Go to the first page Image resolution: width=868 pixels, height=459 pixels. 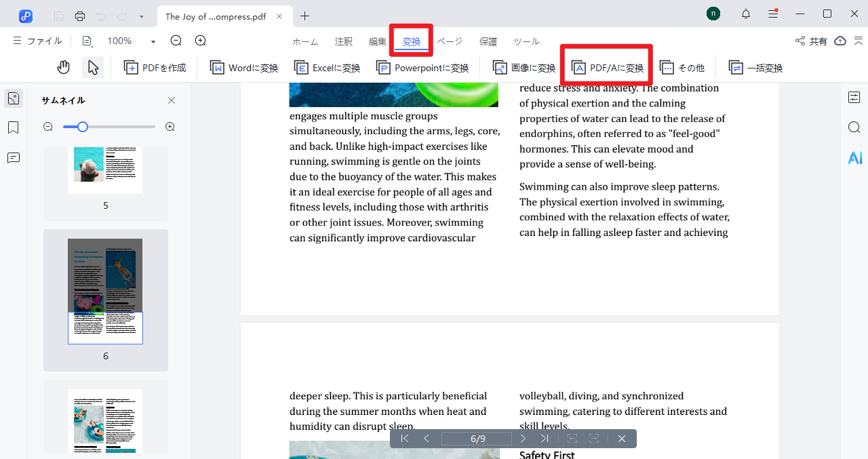[x=405, y=439]
